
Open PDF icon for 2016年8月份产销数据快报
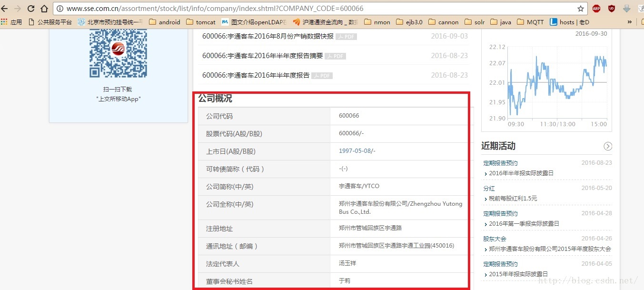(346, 37)
